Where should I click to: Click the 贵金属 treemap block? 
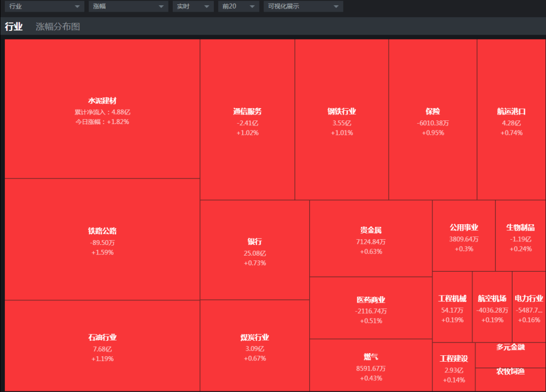click(x=371, y=238)
